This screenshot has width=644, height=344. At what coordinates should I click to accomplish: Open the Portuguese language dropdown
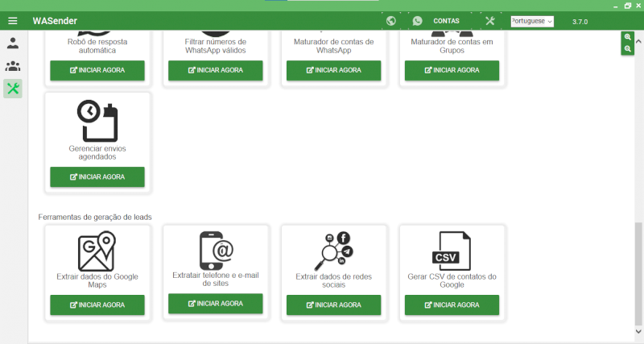coord(532,21)
